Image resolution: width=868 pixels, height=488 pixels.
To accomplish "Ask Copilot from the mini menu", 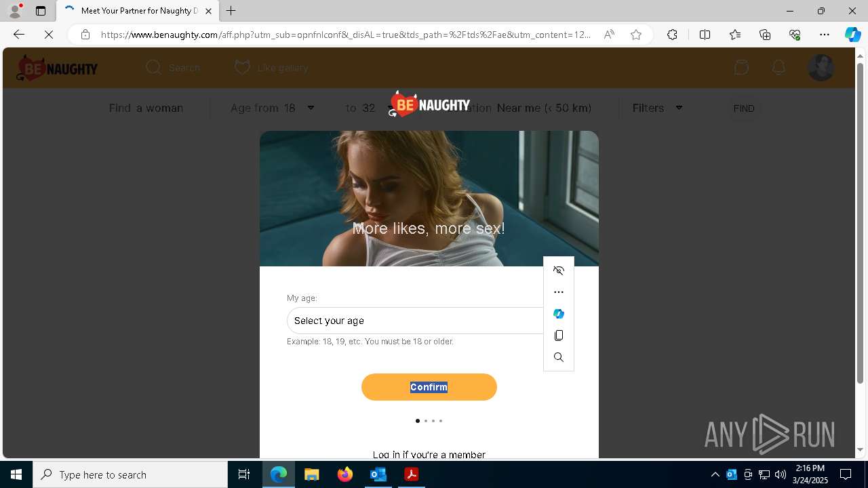I will pos(559,314).
